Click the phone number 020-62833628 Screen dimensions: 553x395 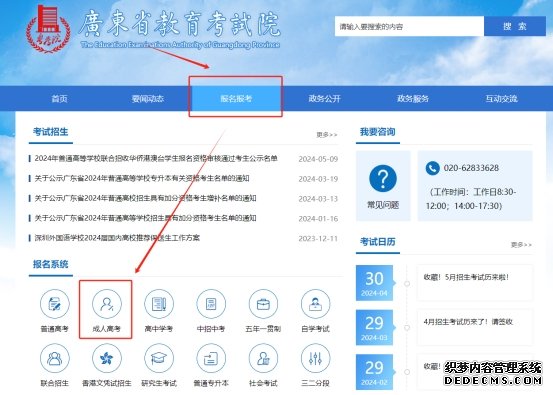[471, 168]
